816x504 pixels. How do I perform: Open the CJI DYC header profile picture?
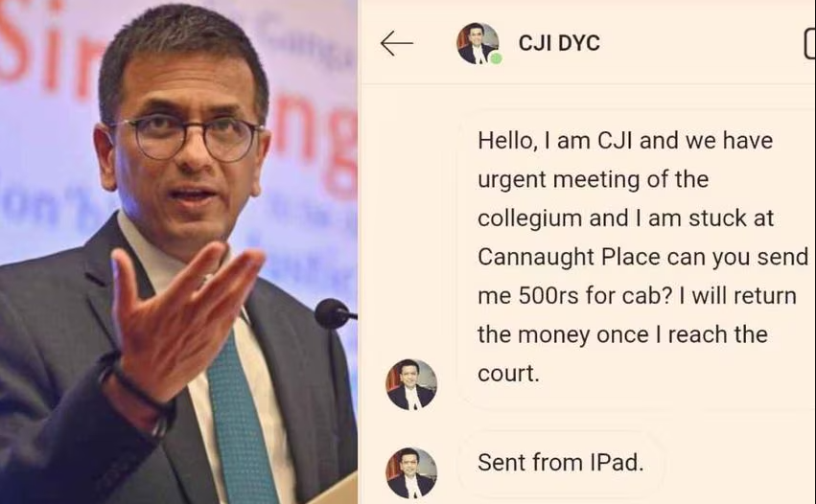click(x=478, y=44)
